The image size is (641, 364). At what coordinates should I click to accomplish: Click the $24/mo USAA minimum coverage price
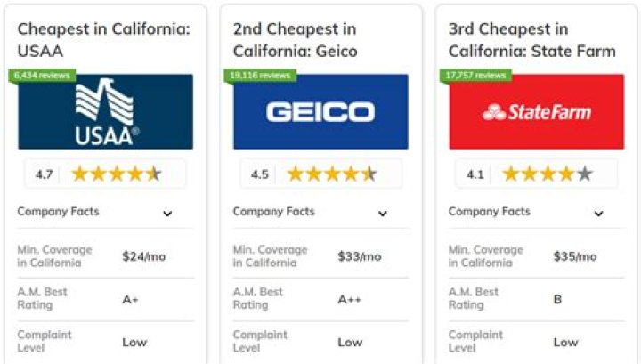(x=144, y=256)
